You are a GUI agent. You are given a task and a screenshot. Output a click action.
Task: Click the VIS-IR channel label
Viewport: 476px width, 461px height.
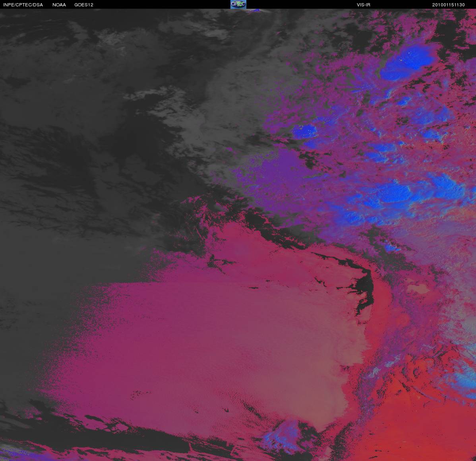point(364,5)
